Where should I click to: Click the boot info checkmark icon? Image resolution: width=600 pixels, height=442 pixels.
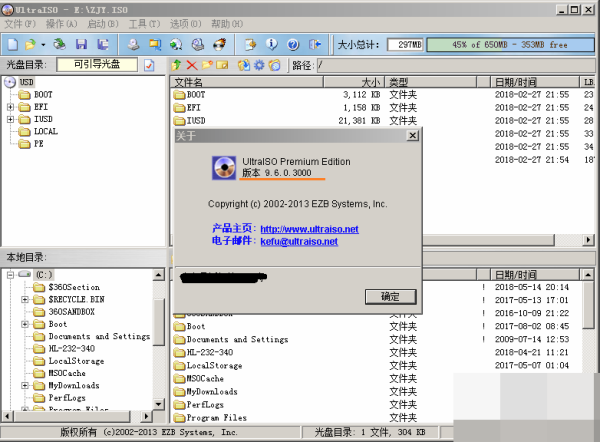149,65
